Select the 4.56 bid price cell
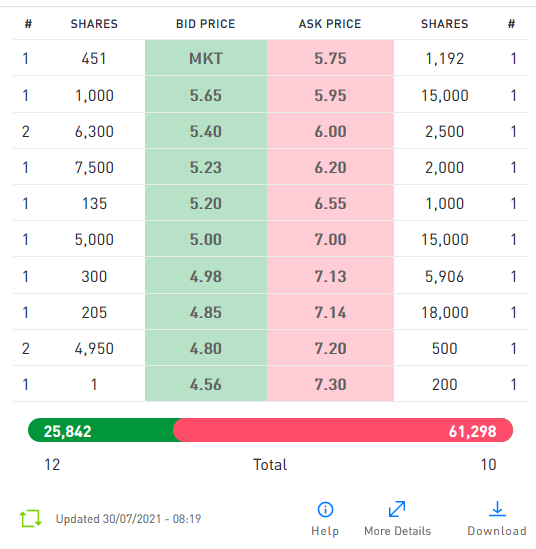The width and height of the screenshot is (536, 549). [206, 384]
